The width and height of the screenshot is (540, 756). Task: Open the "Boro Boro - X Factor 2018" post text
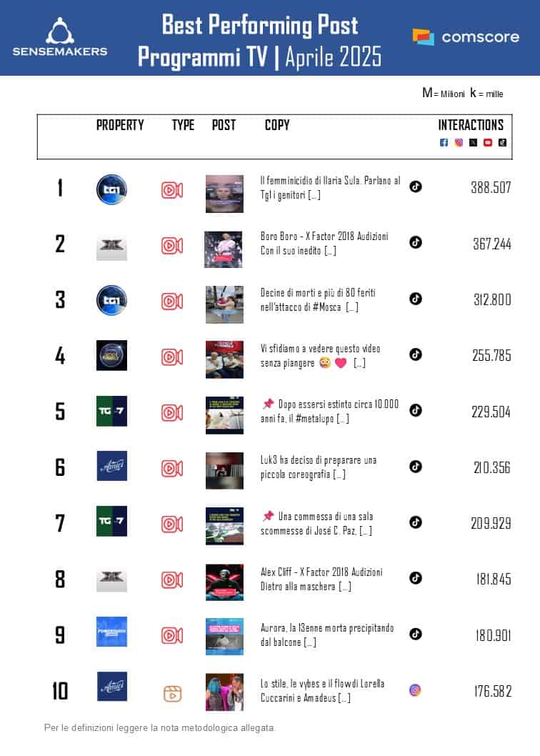tap(325, 243)
